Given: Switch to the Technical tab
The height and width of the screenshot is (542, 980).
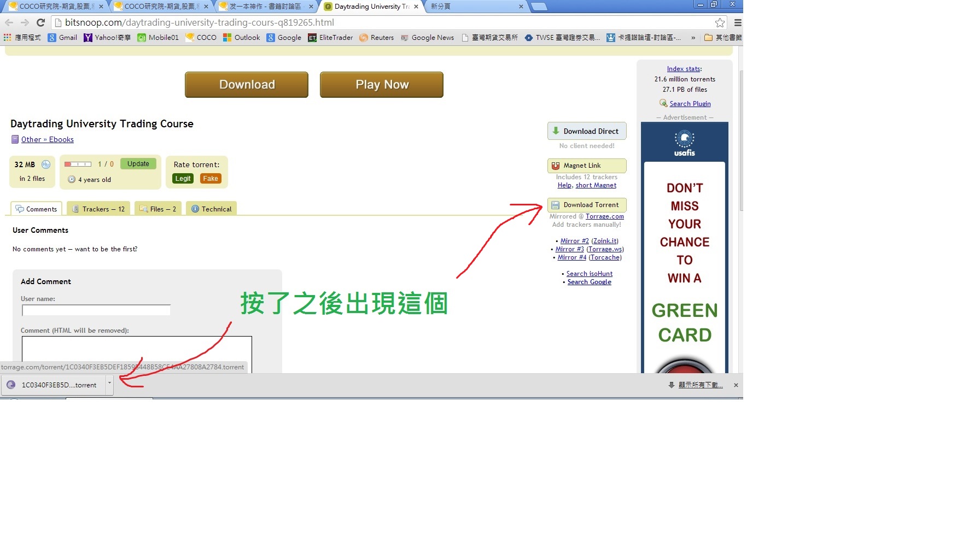Looking at the screenshot, I should 211,209.
